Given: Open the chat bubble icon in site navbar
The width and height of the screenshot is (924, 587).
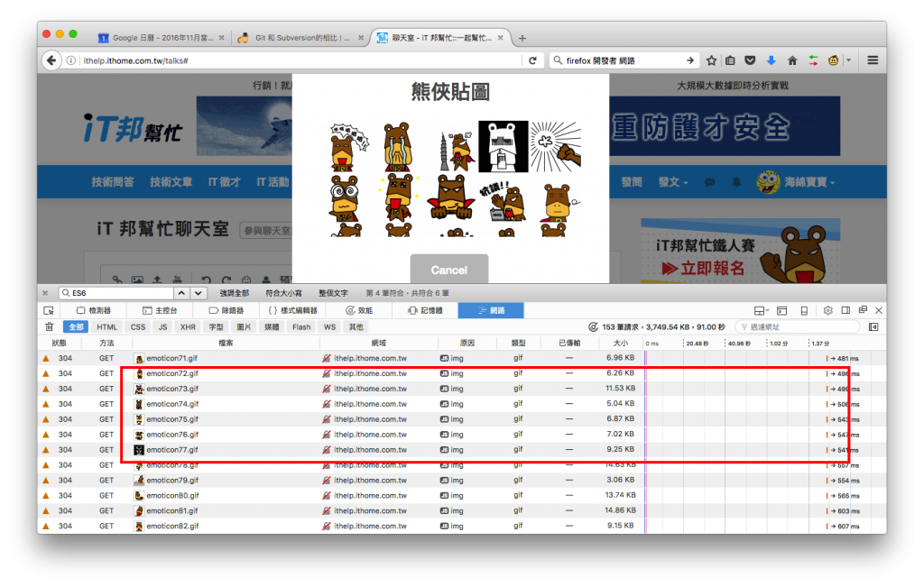Looking at the screenshot, I should [x=710, y=182].
